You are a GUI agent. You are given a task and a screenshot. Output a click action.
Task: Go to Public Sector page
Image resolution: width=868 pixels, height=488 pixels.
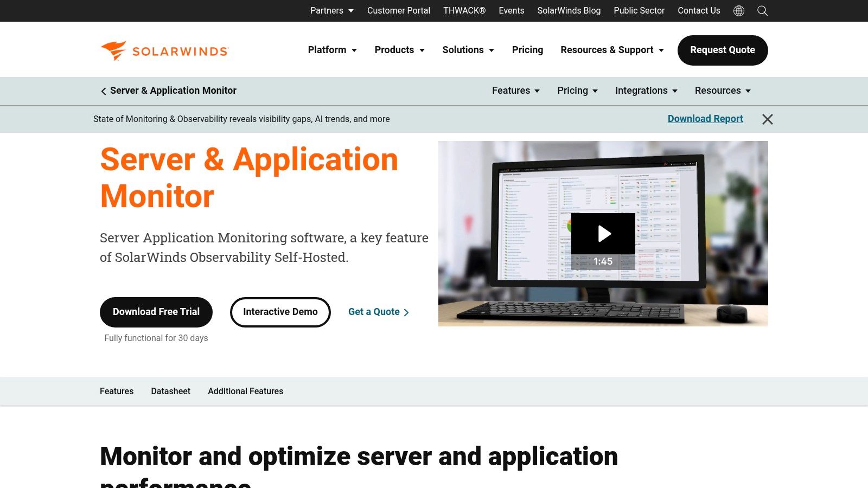[x=639, y=11]
